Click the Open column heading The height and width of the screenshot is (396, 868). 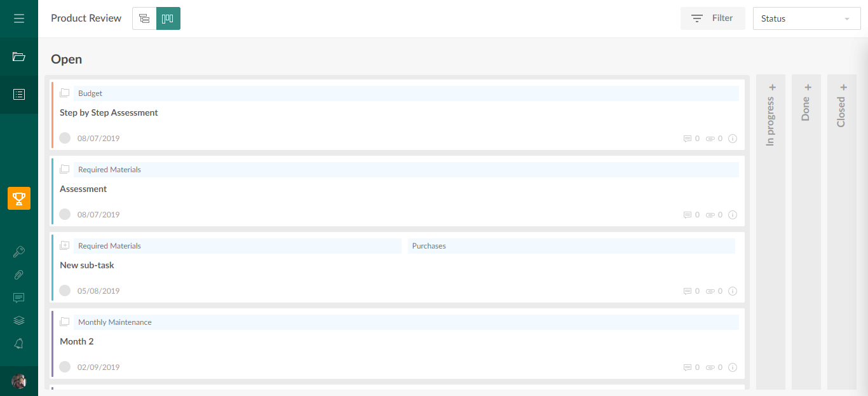[x=66, y=59]
